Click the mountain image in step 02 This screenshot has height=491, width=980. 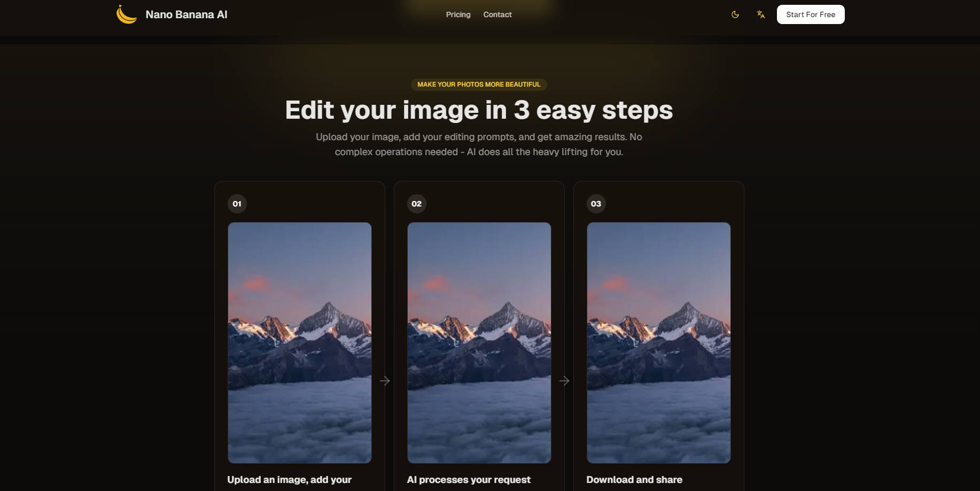tap(479, 342)
